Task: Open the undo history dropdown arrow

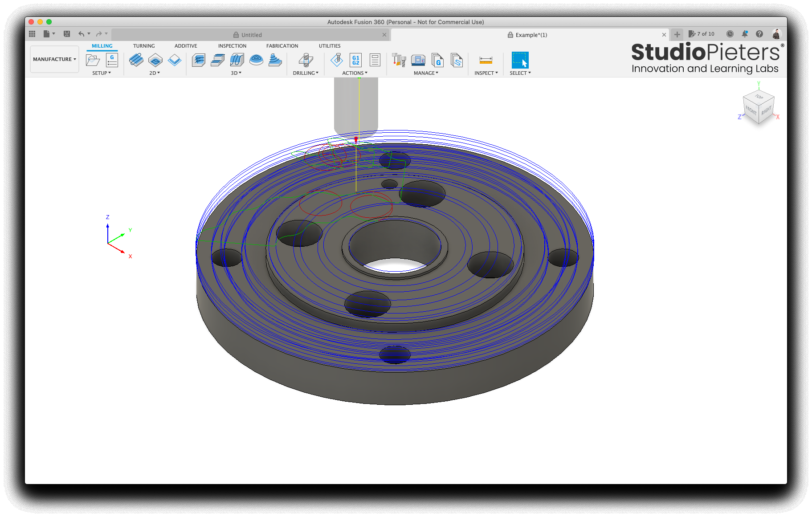Action: pyautogui.click(x=89, y=33)
